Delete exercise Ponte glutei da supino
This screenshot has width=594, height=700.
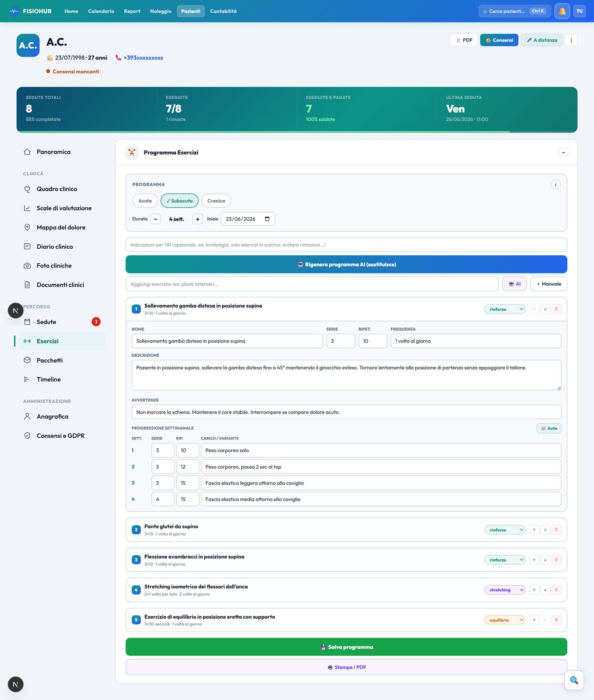coord(556,530)
